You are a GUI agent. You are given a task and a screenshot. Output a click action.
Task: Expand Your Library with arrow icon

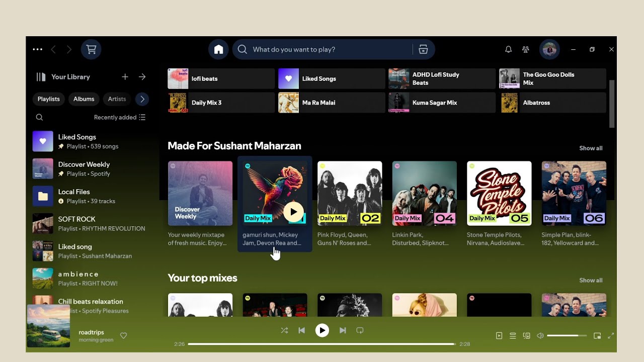pyautogui.click(x=142, y=77)
